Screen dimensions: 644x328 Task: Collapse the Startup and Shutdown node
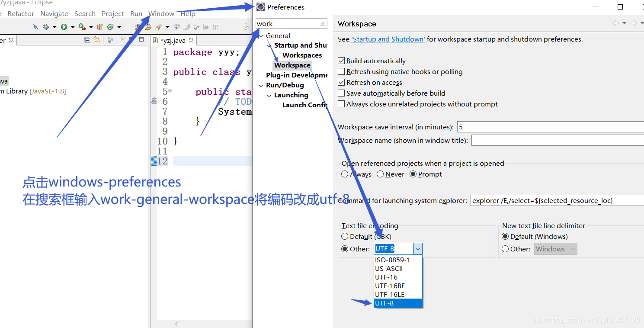point(269,45)
